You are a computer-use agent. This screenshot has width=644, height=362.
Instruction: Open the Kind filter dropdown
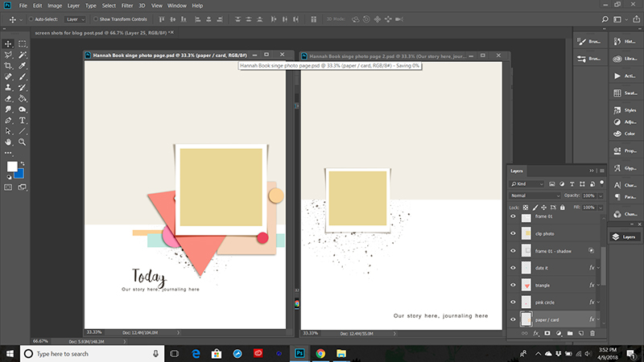click(527, 184)
